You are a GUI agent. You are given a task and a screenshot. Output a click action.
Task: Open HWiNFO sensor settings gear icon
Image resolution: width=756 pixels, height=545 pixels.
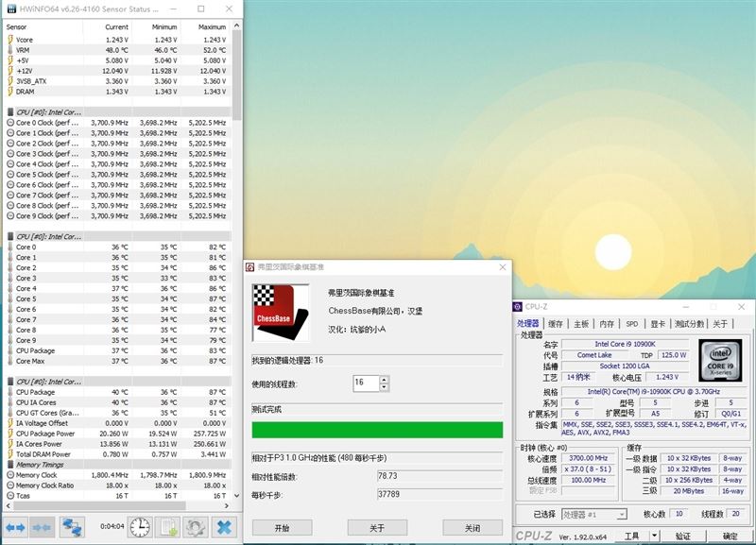click(x=196, y=528)
